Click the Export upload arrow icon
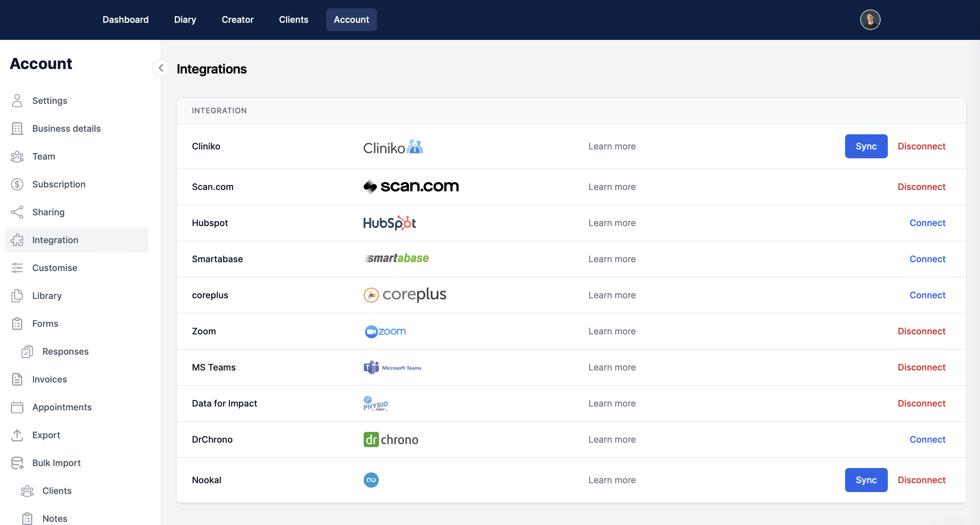This screenshot has height=525, width=980. tap(17, 435)
